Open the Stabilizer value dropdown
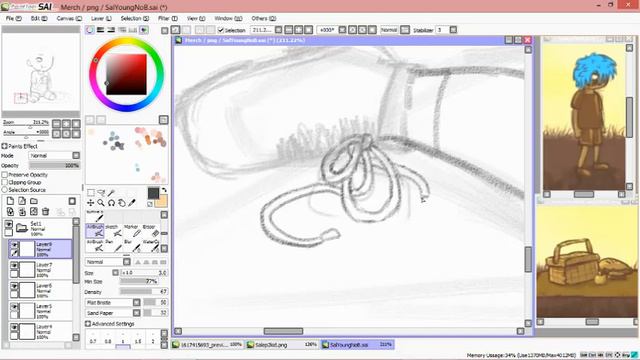 click(453, 30)
